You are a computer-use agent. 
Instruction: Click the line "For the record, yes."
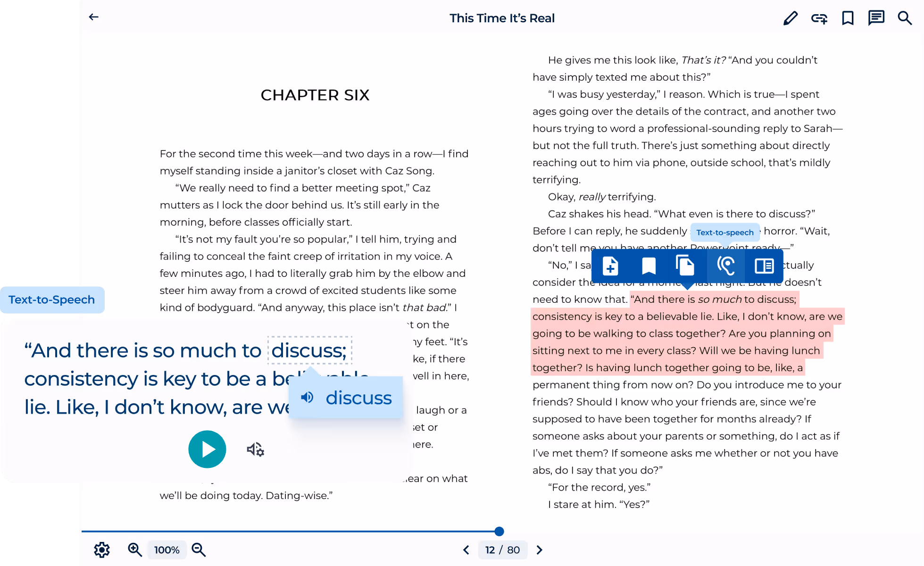tap(599, 487)
